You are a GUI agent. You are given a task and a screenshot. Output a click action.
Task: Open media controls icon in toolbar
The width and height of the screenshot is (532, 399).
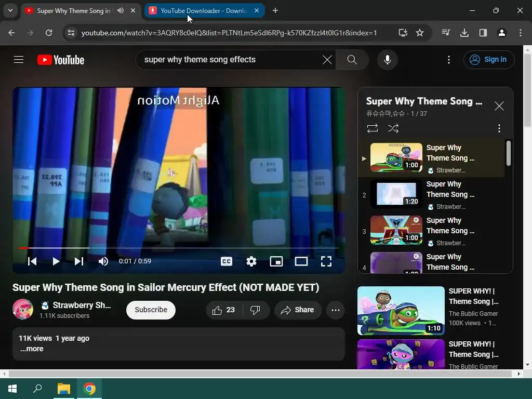(446, 33)
